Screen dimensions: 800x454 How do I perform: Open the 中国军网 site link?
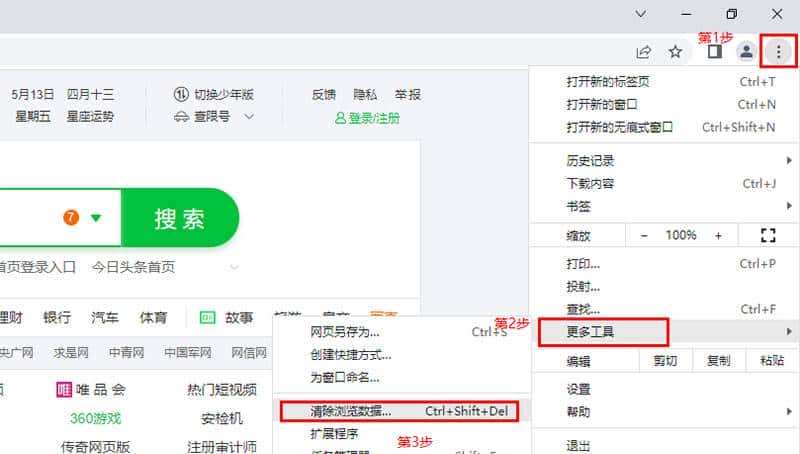click(188, 352)
